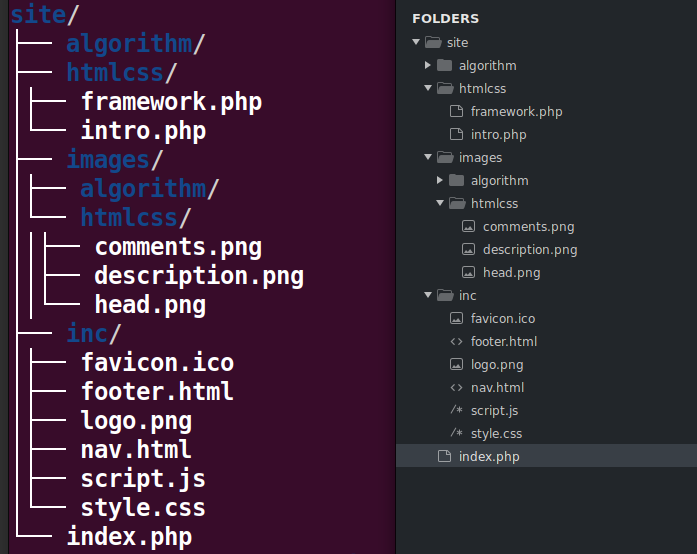Viewport: 697px width, 554px height.
Task: Click the favicon.ico image icon
Action: [456, 319]
